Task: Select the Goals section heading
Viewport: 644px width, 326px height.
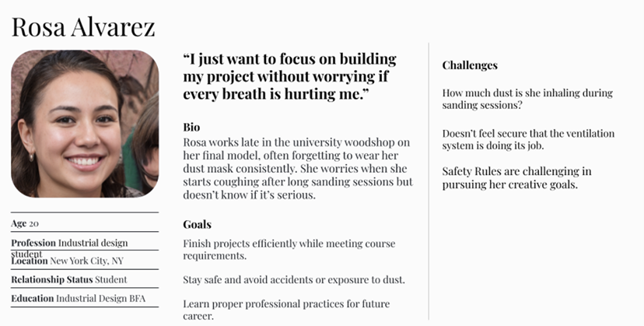Action: click(197, 224)
